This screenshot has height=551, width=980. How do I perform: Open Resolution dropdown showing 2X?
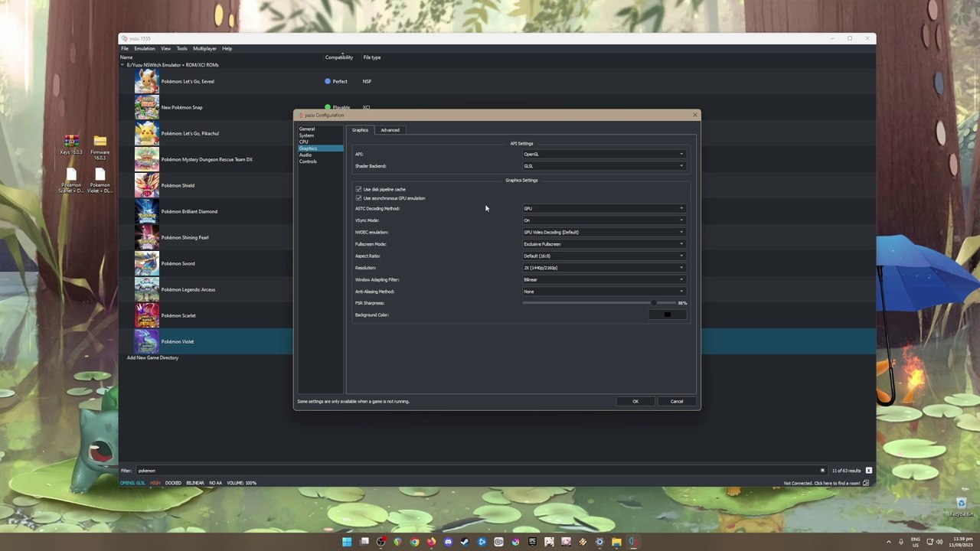(604, 268)
